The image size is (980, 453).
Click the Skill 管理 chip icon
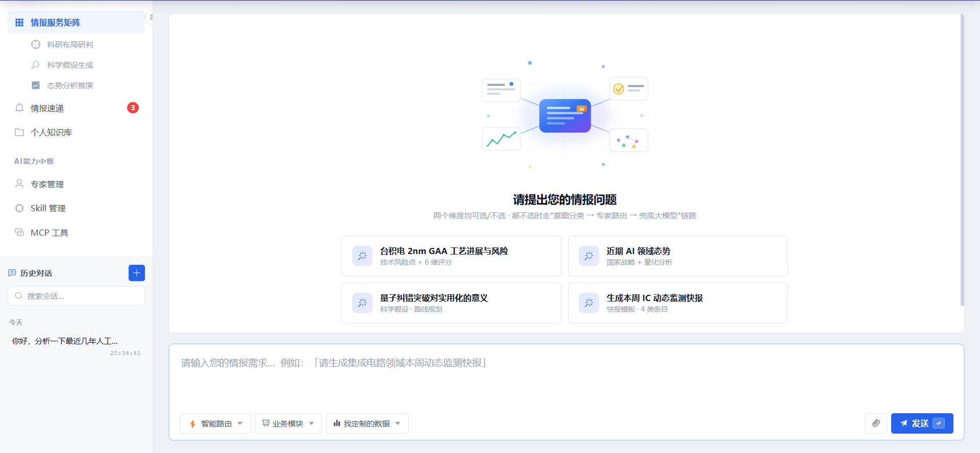pyautogui.click(x=19, y=208)
